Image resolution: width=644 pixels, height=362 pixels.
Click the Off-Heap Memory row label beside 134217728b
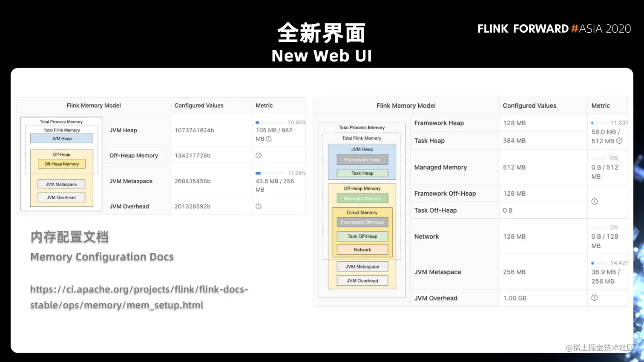(x=134, y=156)
